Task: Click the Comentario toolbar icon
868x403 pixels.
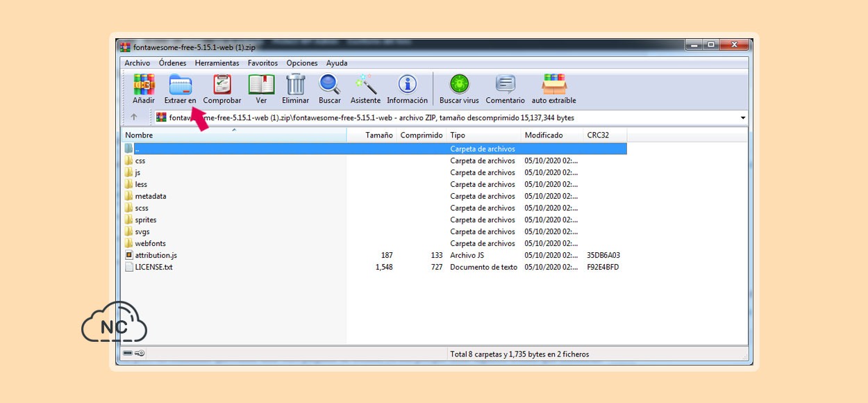Action: (506, 85)
